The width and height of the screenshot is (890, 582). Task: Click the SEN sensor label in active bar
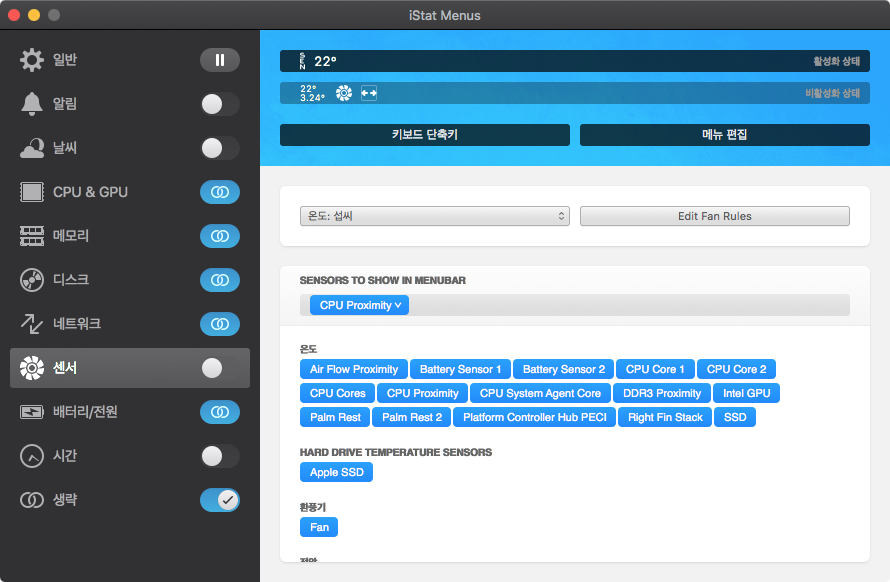(303, 61)
